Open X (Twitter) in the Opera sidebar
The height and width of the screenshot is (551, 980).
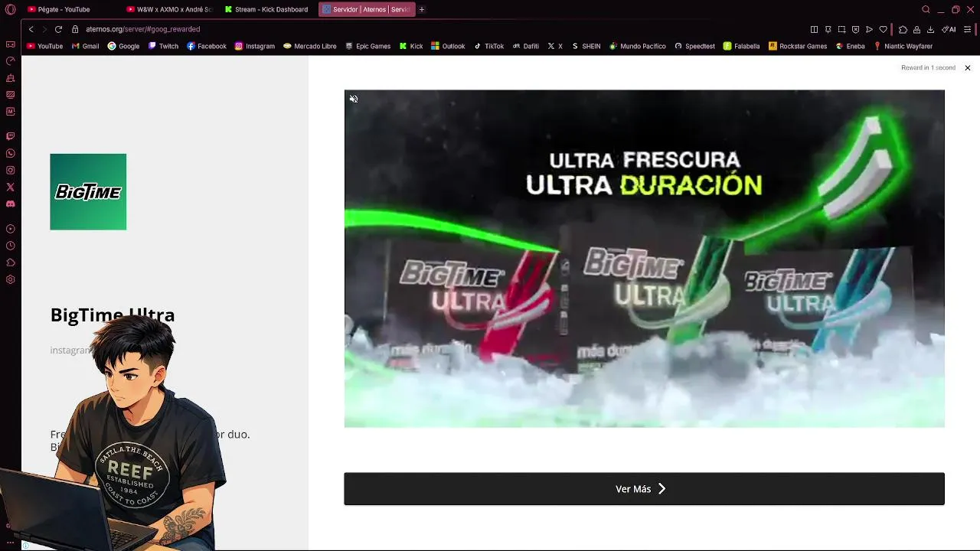(x=11, y=187)
